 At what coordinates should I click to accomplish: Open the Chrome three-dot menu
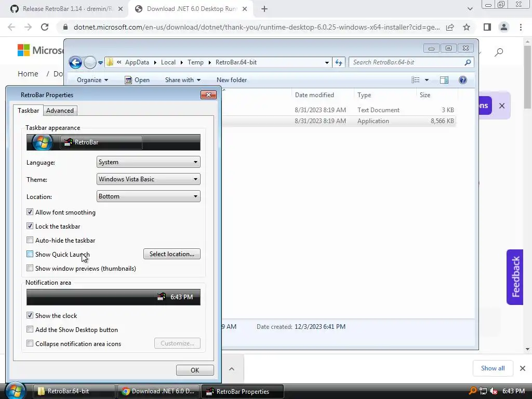(x=521, y=27)
